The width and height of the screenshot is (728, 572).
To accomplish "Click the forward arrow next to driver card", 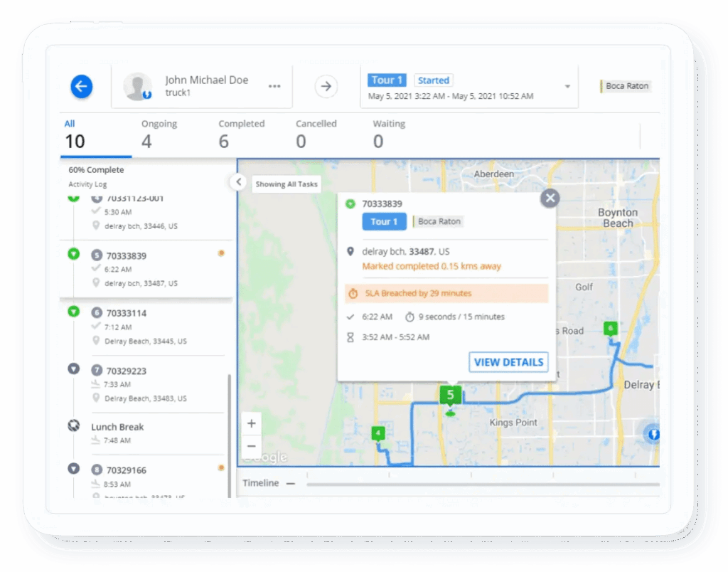I will [326, 86].
